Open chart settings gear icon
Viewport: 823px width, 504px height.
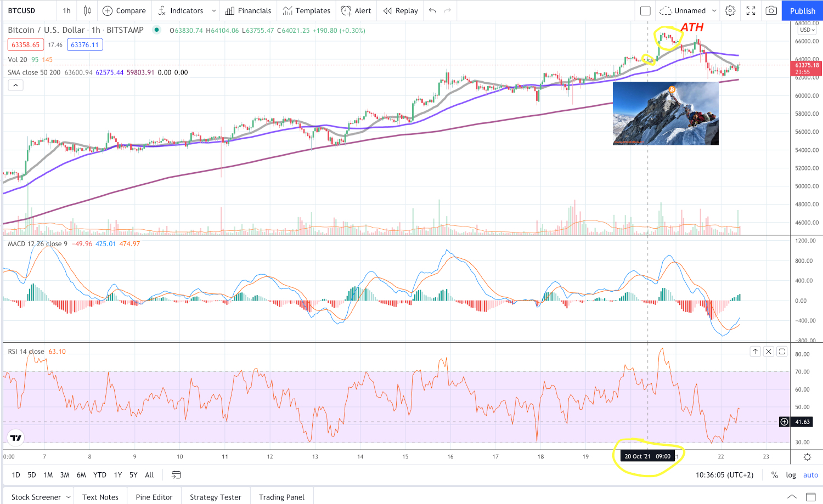pos(730,10)
